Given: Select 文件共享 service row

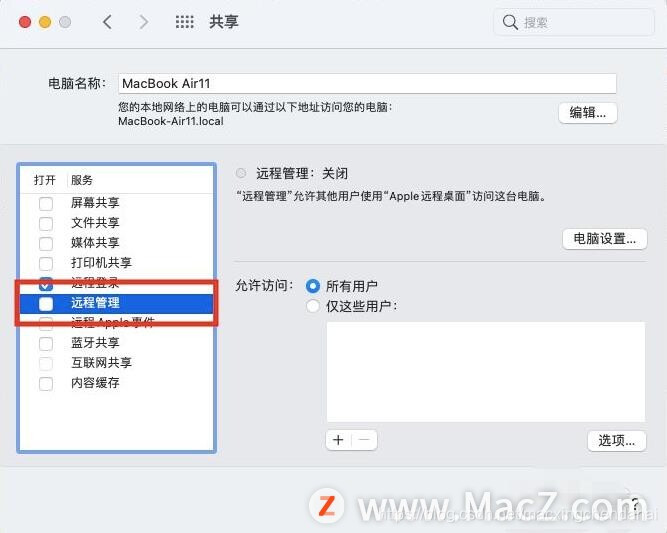Looking at the screenshot, I should (116, 223).
